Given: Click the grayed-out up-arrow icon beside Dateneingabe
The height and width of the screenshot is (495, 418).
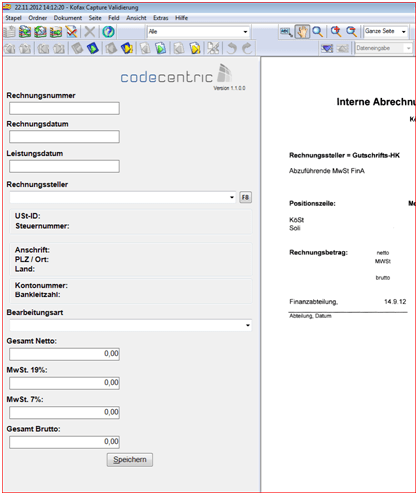Looking at the screenshot, I should [342, 48].
